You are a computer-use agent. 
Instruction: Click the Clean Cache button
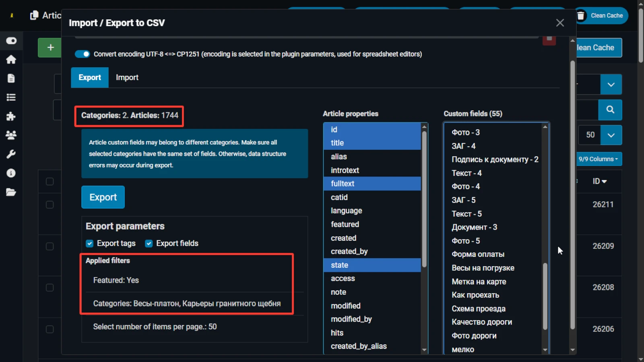click(601, 16)
